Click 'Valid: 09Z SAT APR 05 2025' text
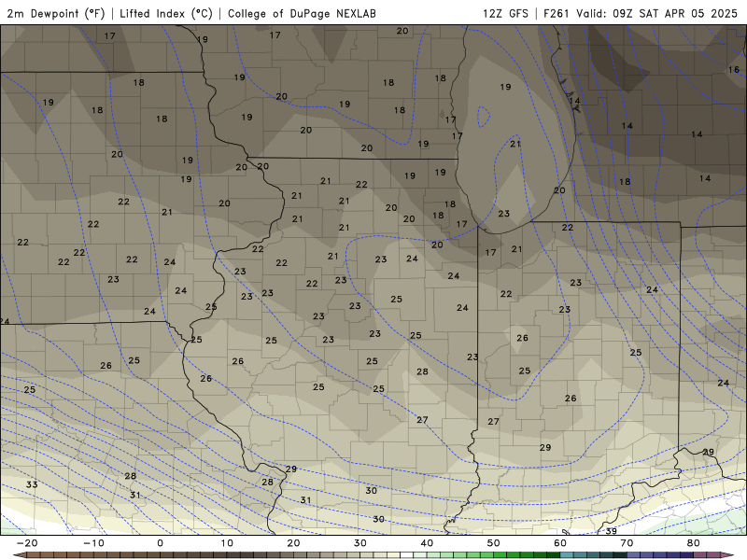The height and width of the screenshot is (560, 747). [656, 13]
